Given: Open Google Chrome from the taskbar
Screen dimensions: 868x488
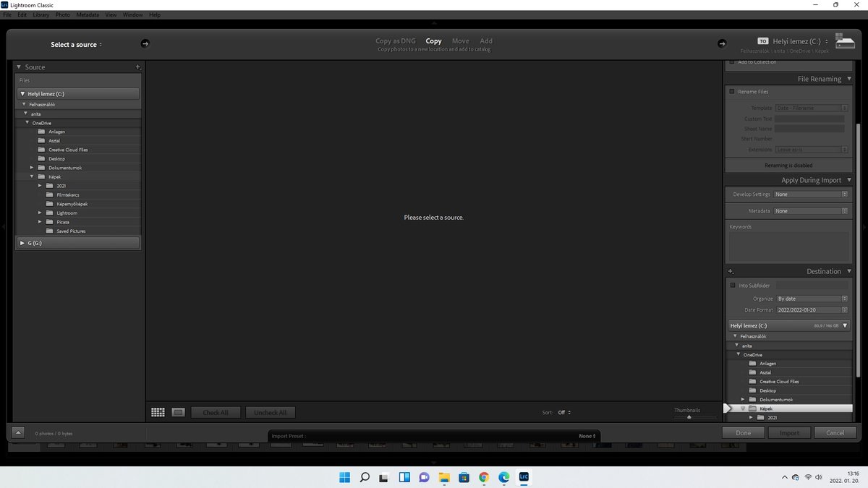Looking at the screenshot, I should pos(484,477).
